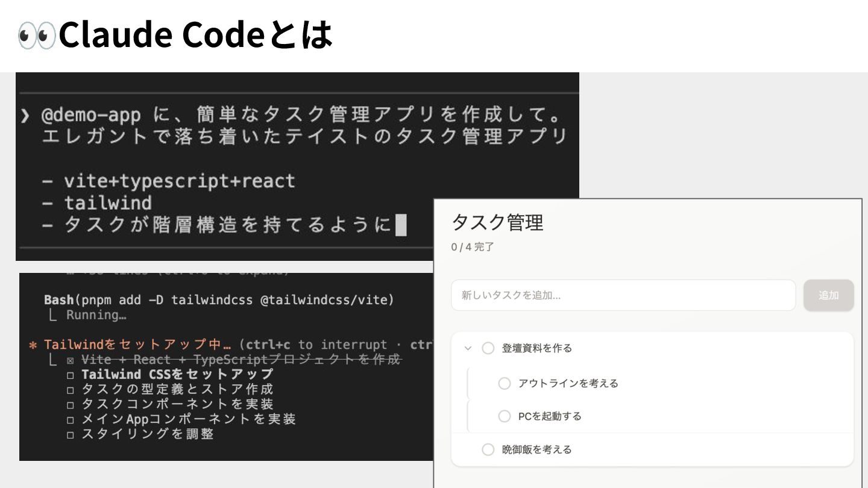Collapse the 登壇資料を作る task chevron

coord(468,348)
